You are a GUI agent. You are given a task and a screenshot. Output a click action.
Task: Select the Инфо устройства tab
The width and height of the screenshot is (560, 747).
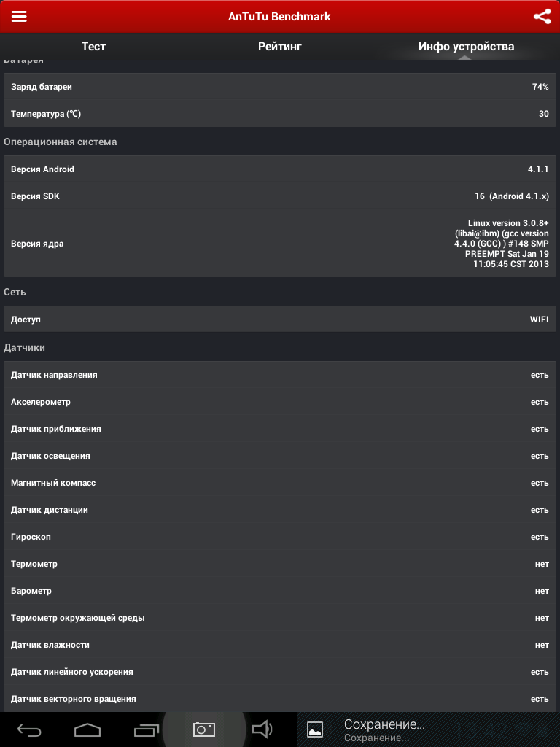[466, 47]
